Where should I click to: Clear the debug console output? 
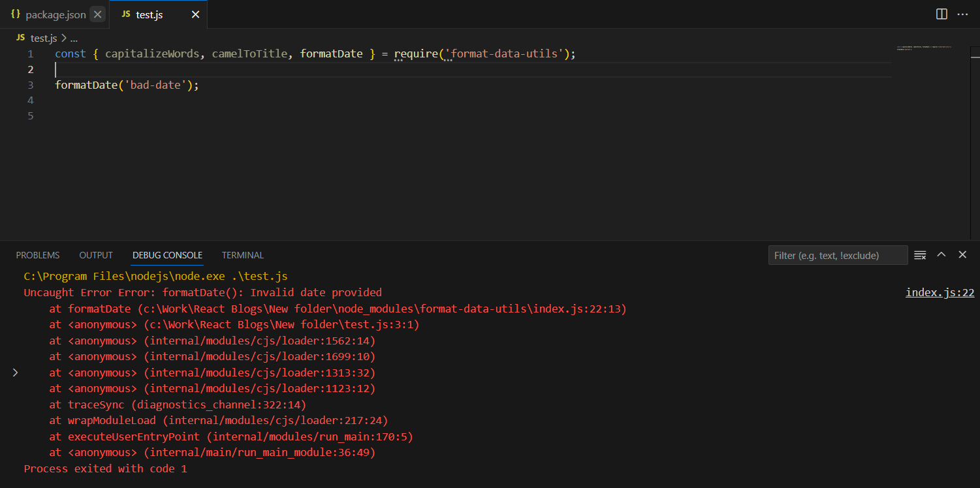tap(920, 255)
